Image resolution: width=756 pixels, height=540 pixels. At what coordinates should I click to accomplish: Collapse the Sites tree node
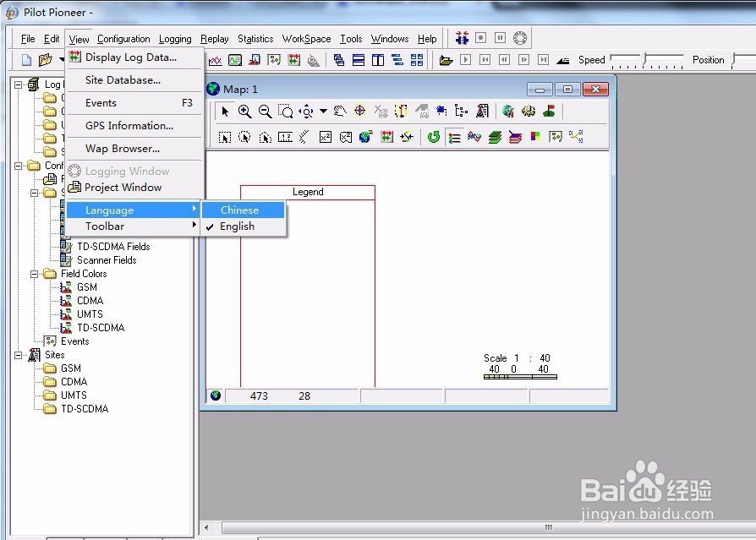click(18, 356)
